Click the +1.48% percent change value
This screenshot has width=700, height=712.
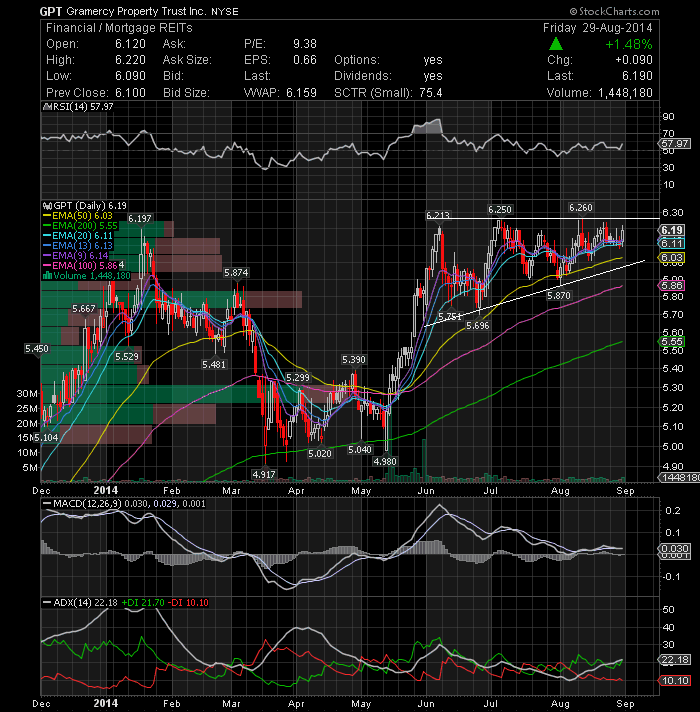pyautogui.click(x=629, y=44)
